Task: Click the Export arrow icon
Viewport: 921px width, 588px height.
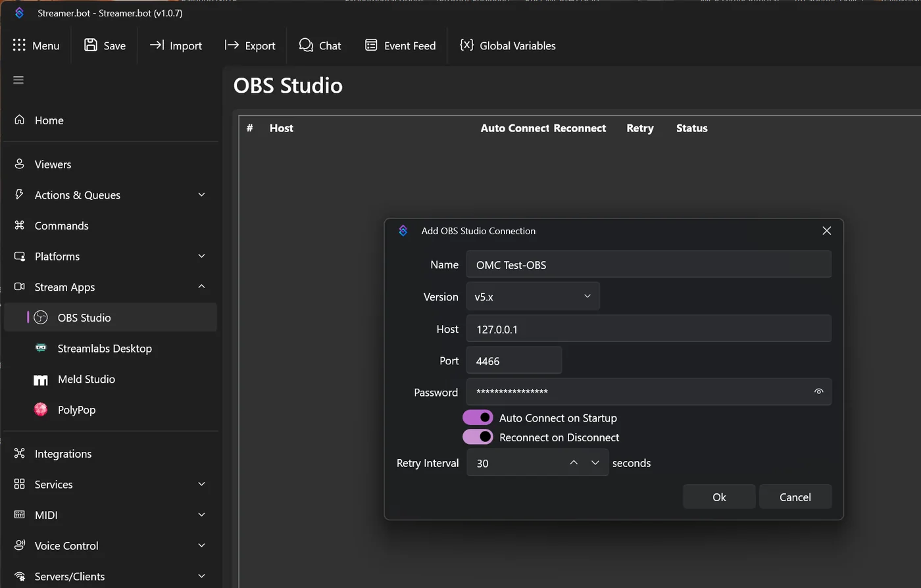Action: pyautogui.click(x=232, y=45)
